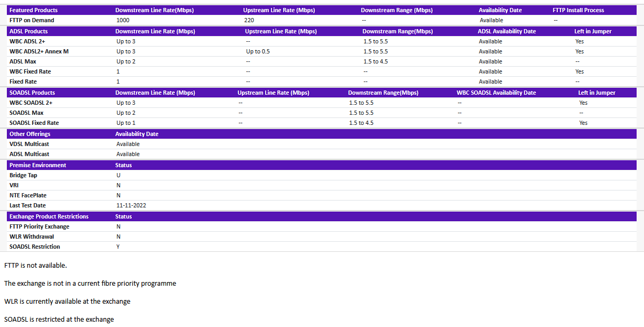Click the Last Test Date value 11-11-2022
Screen dimensions: 644x327
(131, 205)
